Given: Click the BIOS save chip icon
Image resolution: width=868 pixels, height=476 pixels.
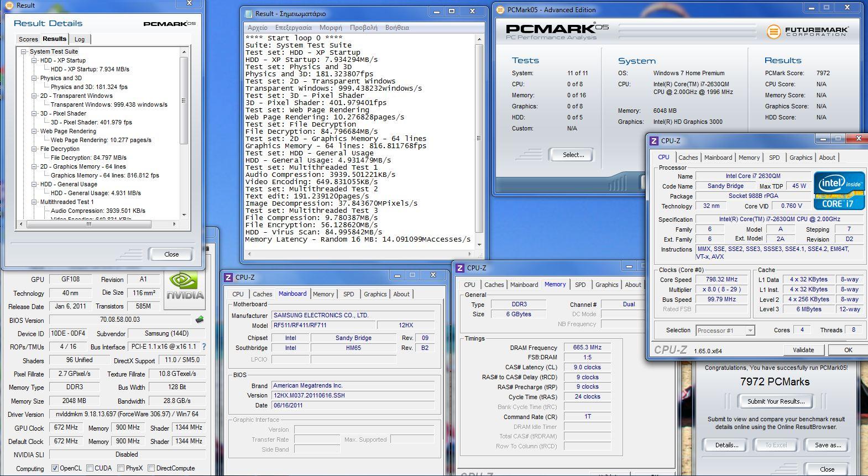Looking at the screenshot, I should pyautogui.click(x=200, y=320).
